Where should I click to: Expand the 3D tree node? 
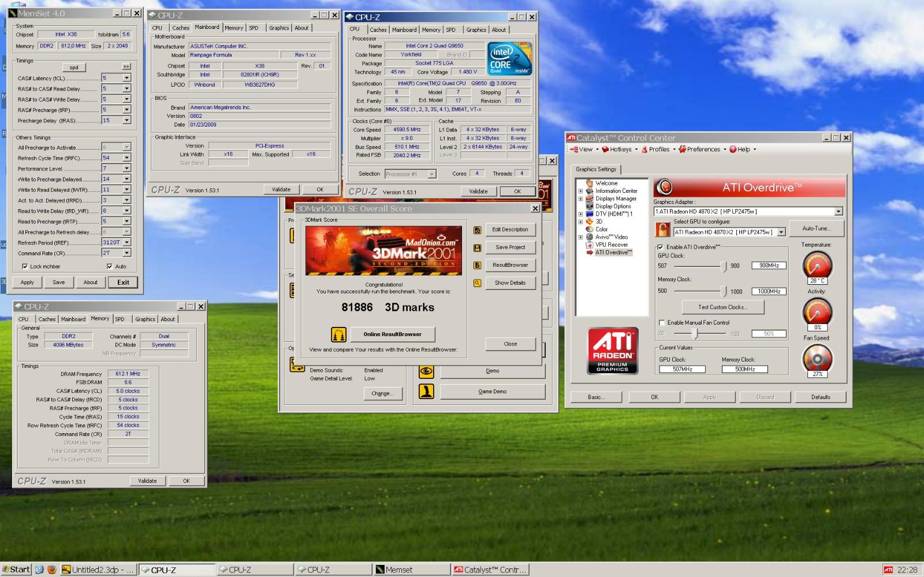tap(580, 222)
